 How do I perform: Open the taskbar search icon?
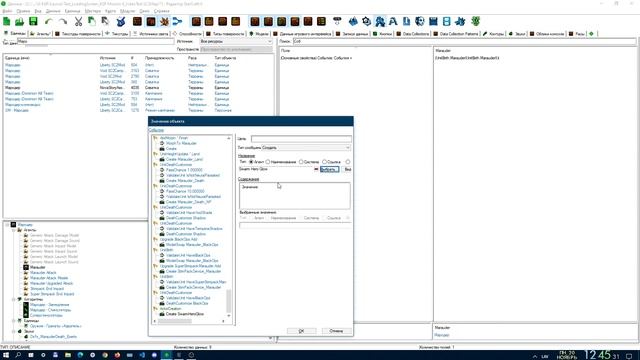(x=18, y=355)
